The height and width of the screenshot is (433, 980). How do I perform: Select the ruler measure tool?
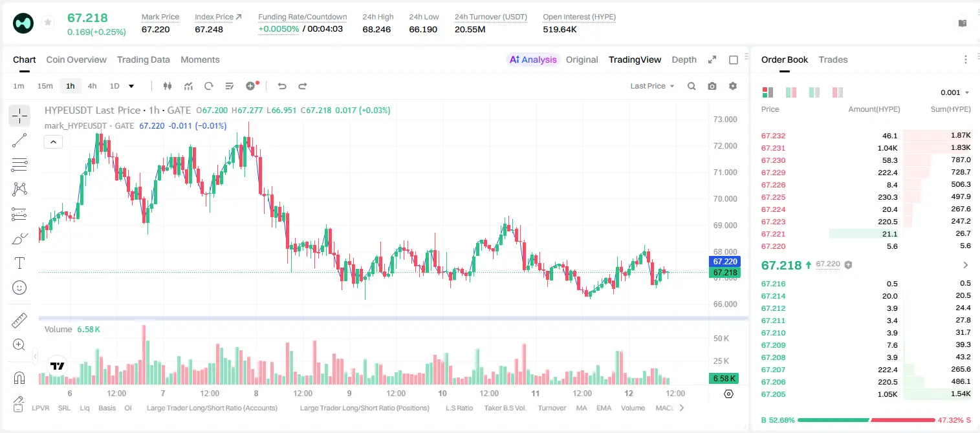click(19, 320)
